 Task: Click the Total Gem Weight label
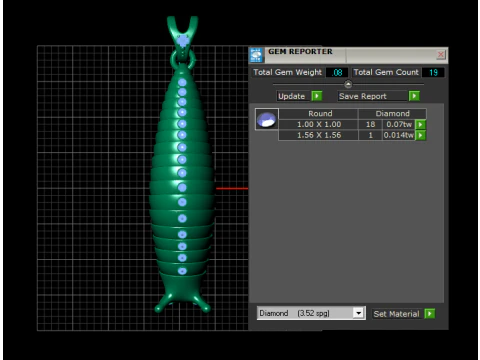coord(288,72)
